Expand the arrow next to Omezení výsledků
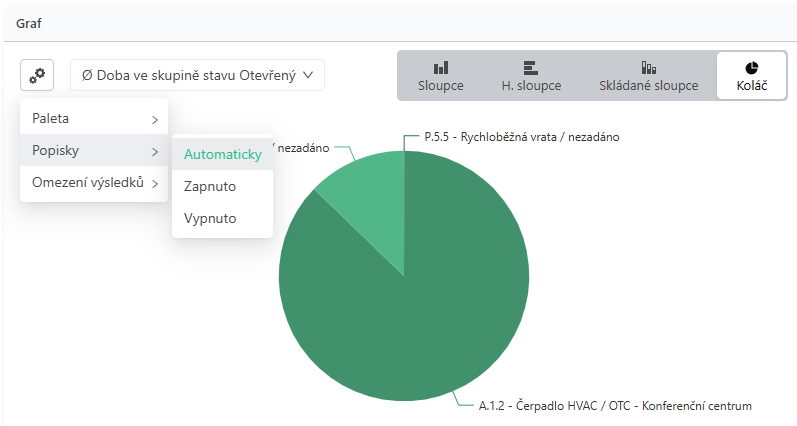Viewport: 797px width, 426px height. [x=155, y=184]
